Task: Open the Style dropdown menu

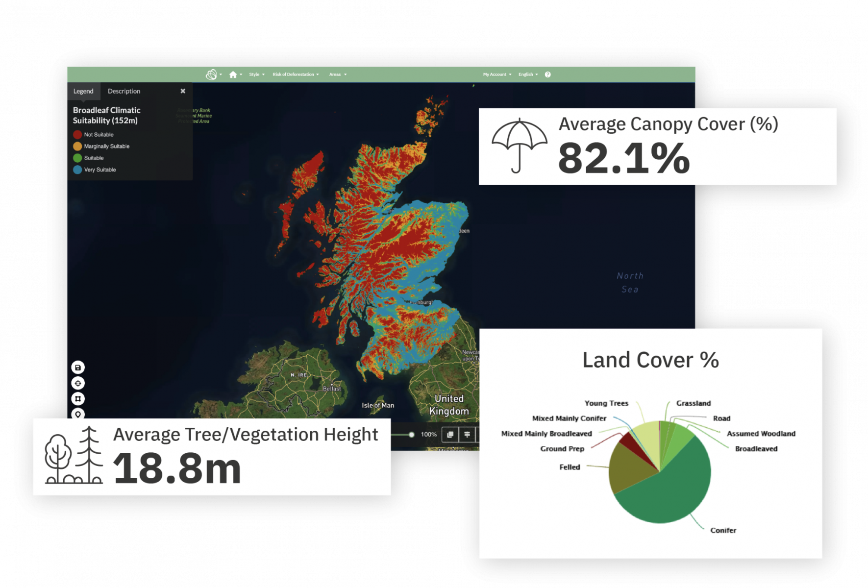Action: coord(256,74)
